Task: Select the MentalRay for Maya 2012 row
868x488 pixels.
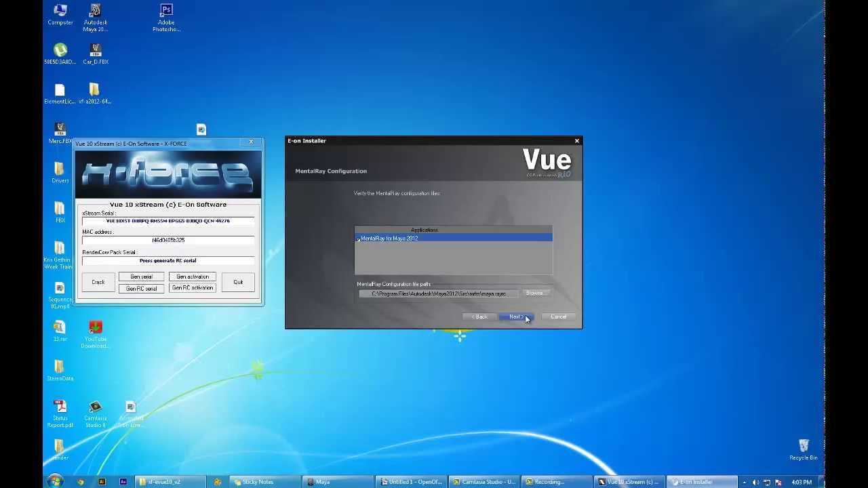Action: (x=453, y=239)
